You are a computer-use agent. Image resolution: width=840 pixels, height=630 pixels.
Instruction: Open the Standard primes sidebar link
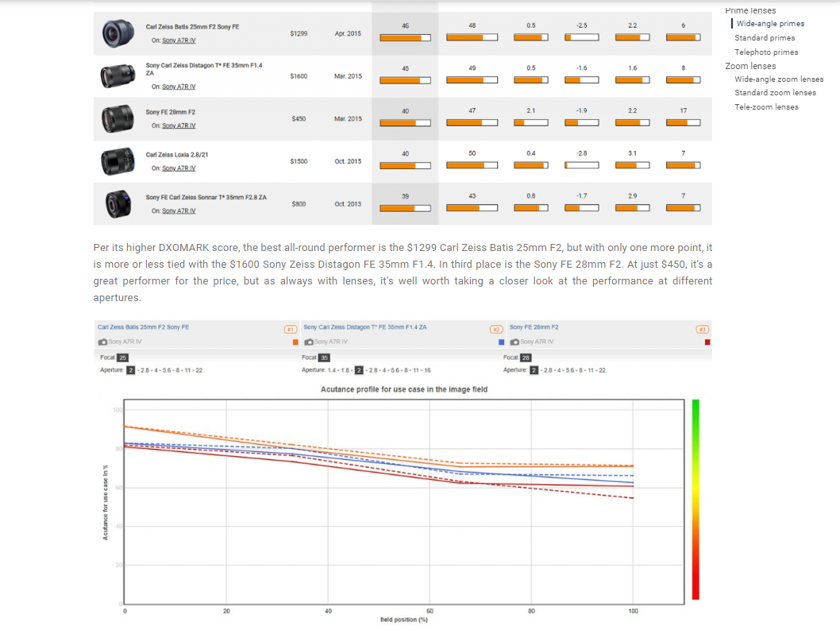(765, 38)
